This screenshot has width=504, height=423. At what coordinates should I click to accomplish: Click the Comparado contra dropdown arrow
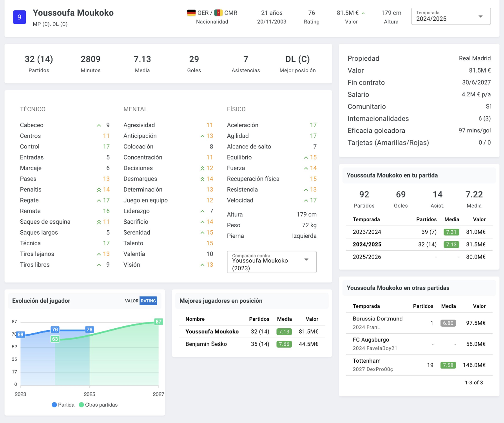tap(306, 260)
